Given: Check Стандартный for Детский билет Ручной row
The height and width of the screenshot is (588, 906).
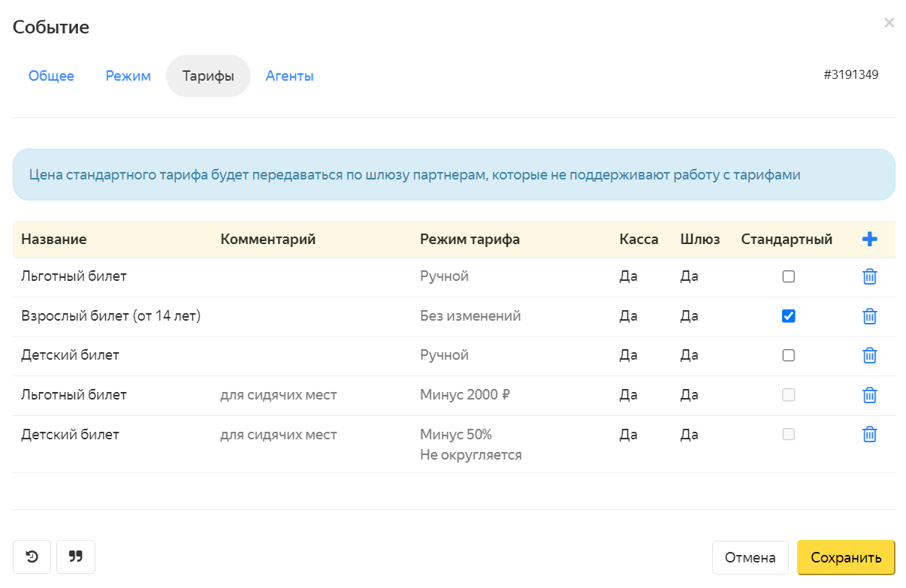Looking at the screenshot, I should pyautogui.click(x=788, y=355).
